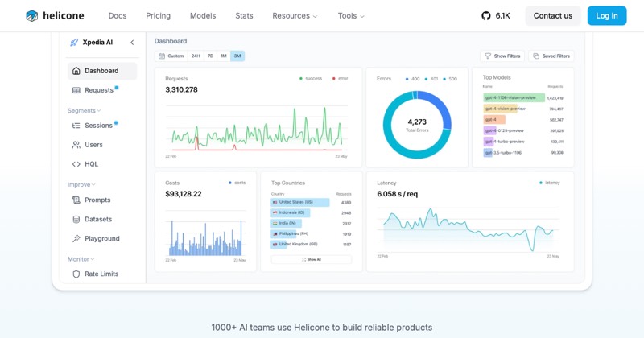Open the Tools dropdown in navbar
644x338 pixels.
click(x=351, y=15)
